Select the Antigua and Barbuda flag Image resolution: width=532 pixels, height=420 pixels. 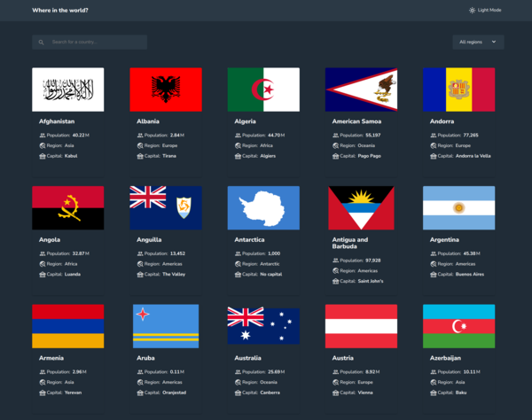(x=361, y=208)
